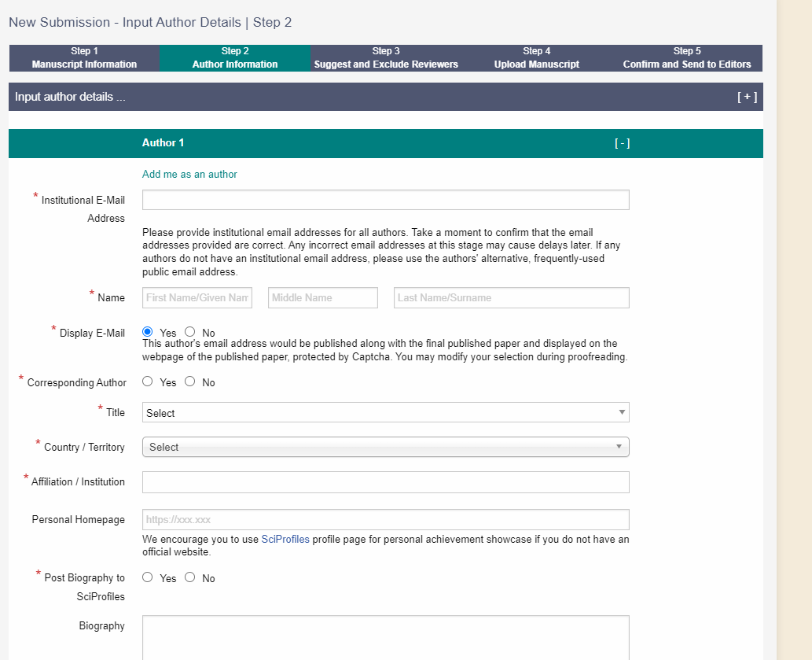Screen dimensions: 812x660
Task: Select No for Post Biography to SciProfiles
Action: (x=190, y=577)
